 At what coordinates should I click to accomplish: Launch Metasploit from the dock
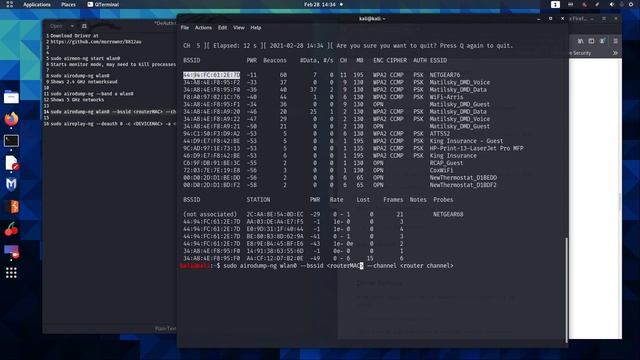click(11, 185)
